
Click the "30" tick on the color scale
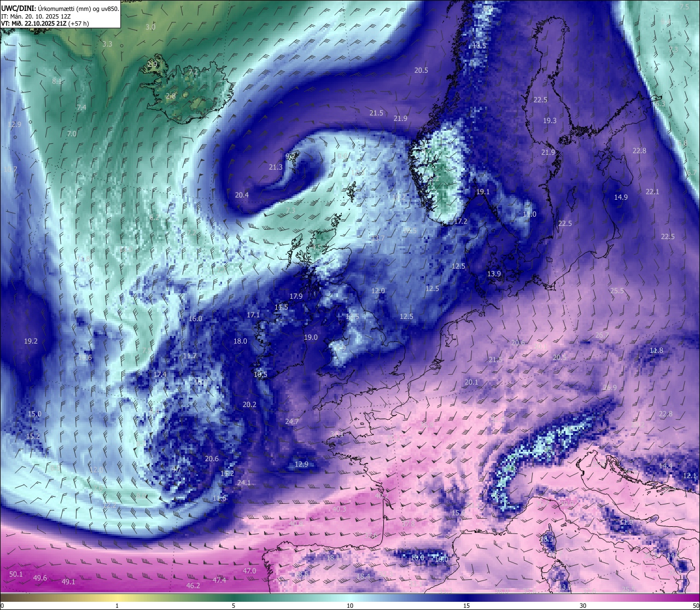(x=583, y=606)
